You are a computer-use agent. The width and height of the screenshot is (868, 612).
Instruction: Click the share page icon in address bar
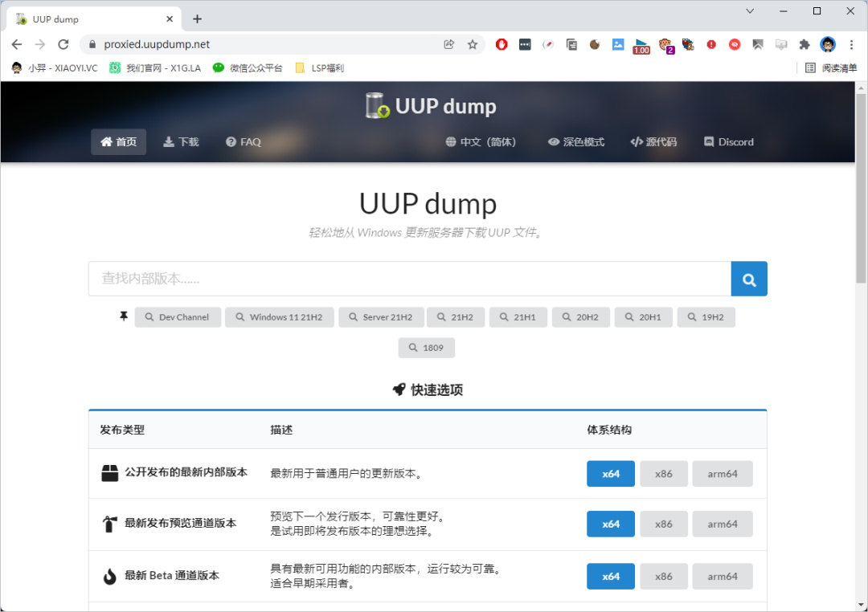point(449,44)
